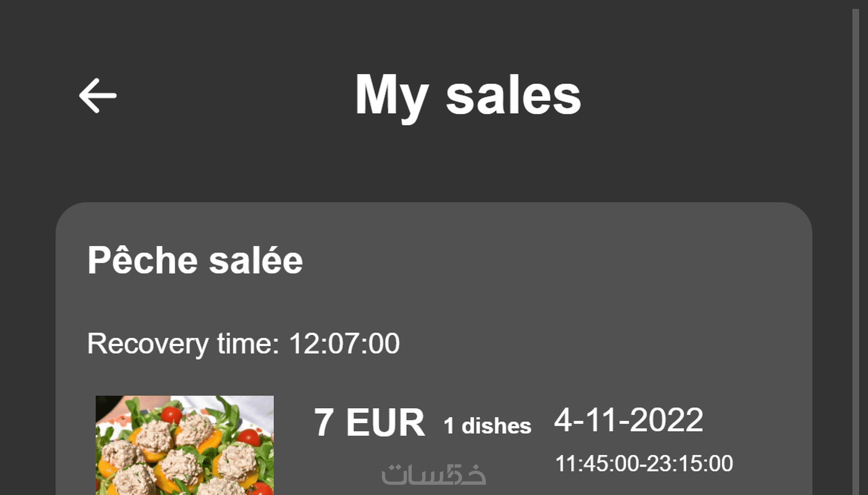Click the word "salée" in the dish name
The image size is (868, 495).
point(256,260)
